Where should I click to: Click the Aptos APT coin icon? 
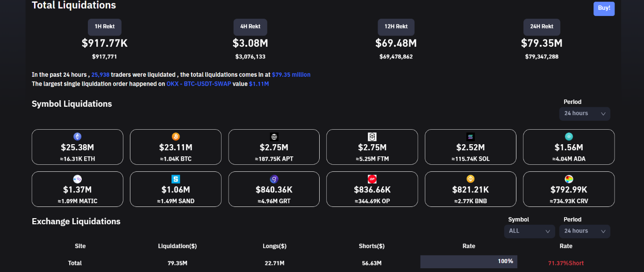click(274, 137)
